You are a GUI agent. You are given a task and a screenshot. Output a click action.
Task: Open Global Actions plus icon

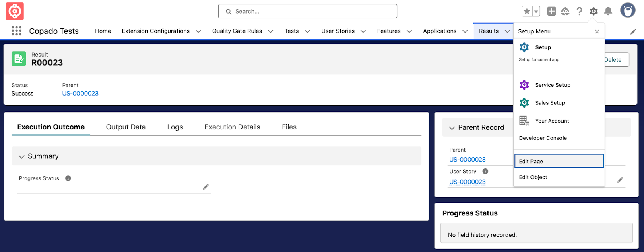[551, 11]
